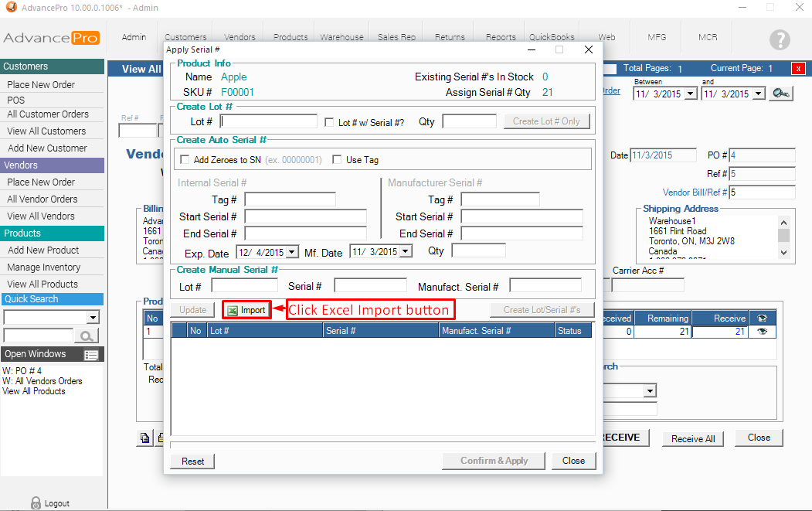This screenshot has width=812, height=511.
Task: Enable Lot # w/ Serial # checkbox
Action: (330, 122)
